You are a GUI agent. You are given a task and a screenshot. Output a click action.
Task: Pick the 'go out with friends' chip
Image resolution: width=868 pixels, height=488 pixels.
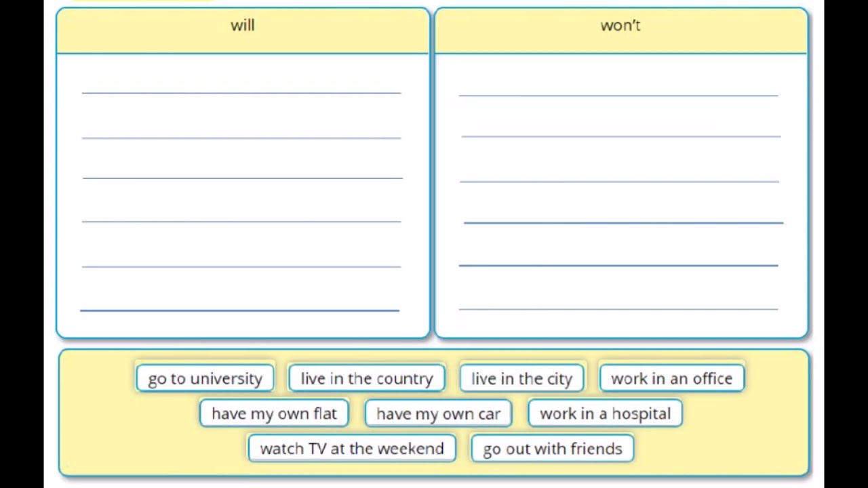click(x=552, y=449)
